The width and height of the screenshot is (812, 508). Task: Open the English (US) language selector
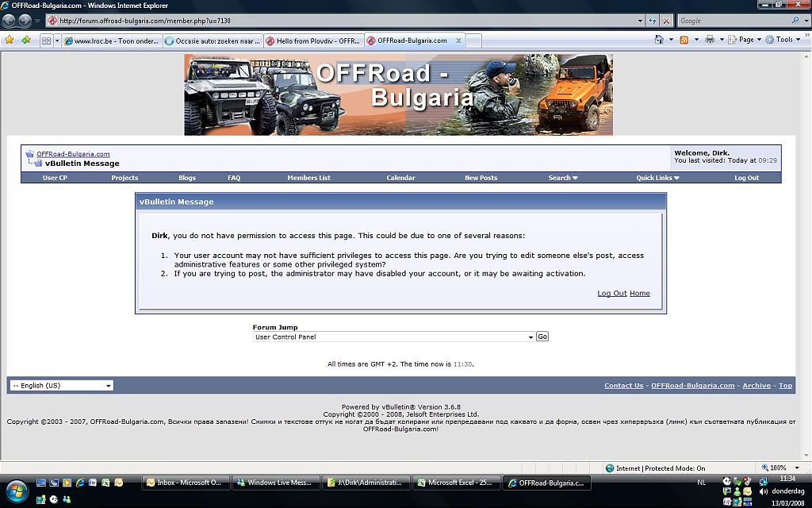(61, 386)
